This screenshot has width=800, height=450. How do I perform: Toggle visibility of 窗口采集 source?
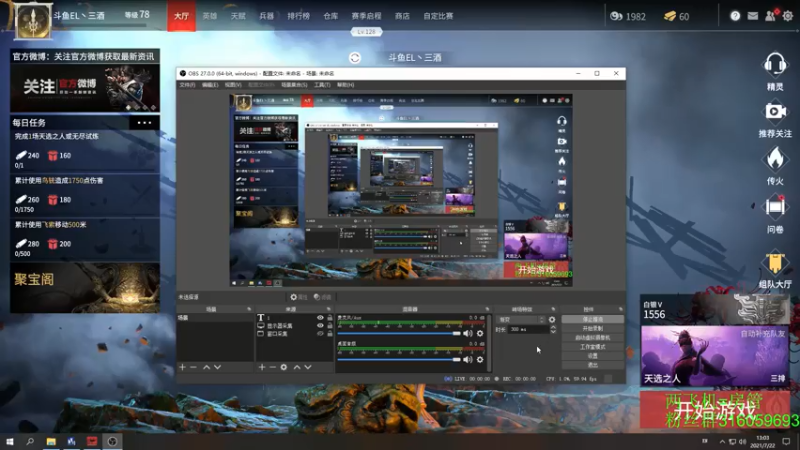(x=320, y=334)
